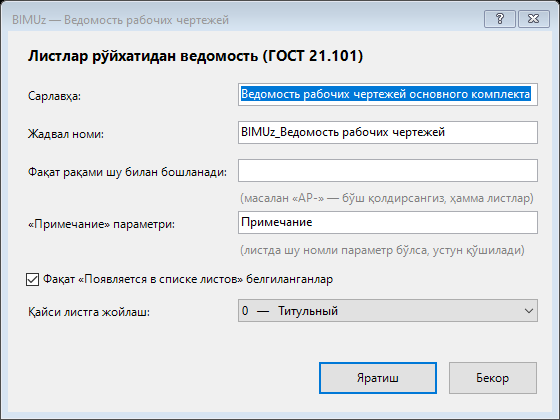Close the BIMUz dialog with X
The height and width of the screenshot is (420, 560).
[534, 19]
